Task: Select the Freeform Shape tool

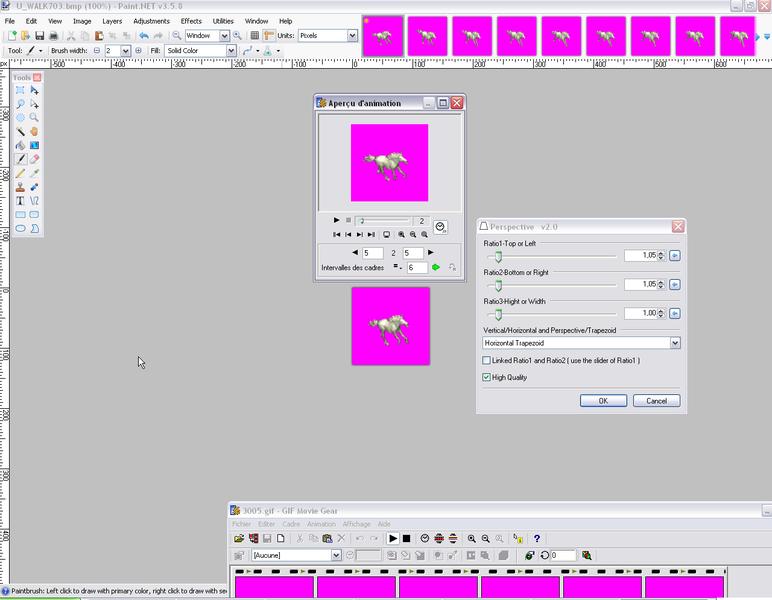Action: [x=34, y=228]
